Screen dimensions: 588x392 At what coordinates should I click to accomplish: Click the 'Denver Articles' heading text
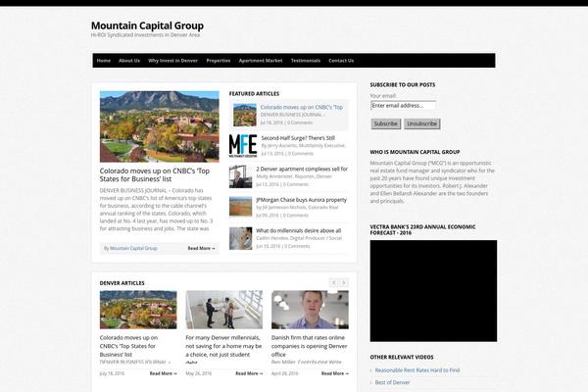(x=122, y=283)
